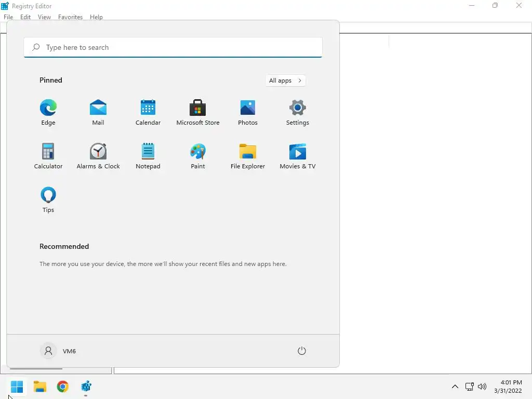The height and width of the screenshot is (399, 532).
Task: Click the Registry Editor horizontal scrollbar
Action: tap(36, 369)
